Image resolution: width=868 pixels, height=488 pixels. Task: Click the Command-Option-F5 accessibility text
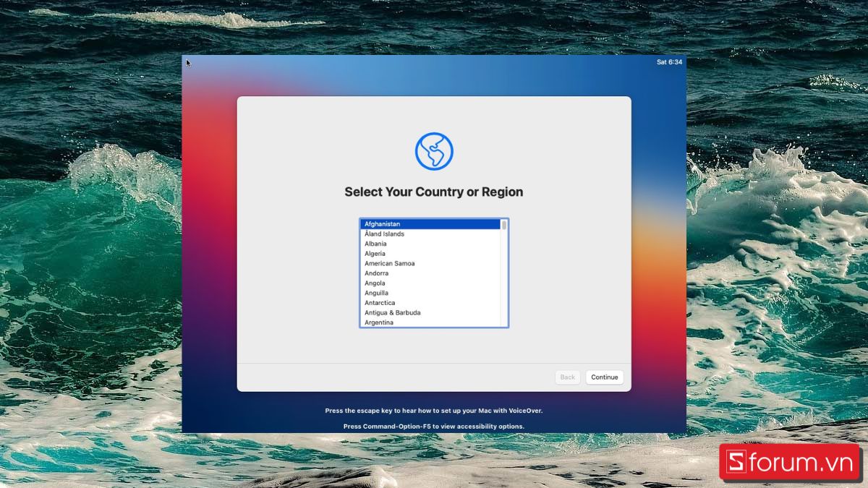pos(433,426)
